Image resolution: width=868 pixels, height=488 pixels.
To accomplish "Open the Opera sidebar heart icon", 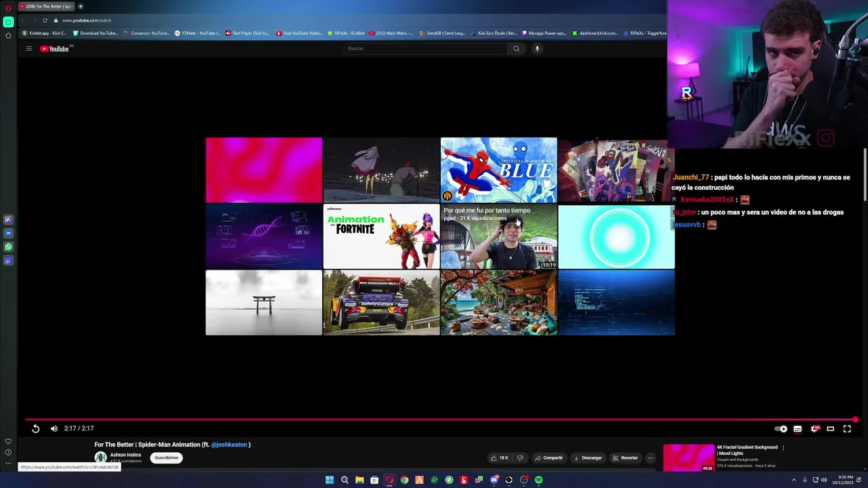I will click(x=8, y=441).
